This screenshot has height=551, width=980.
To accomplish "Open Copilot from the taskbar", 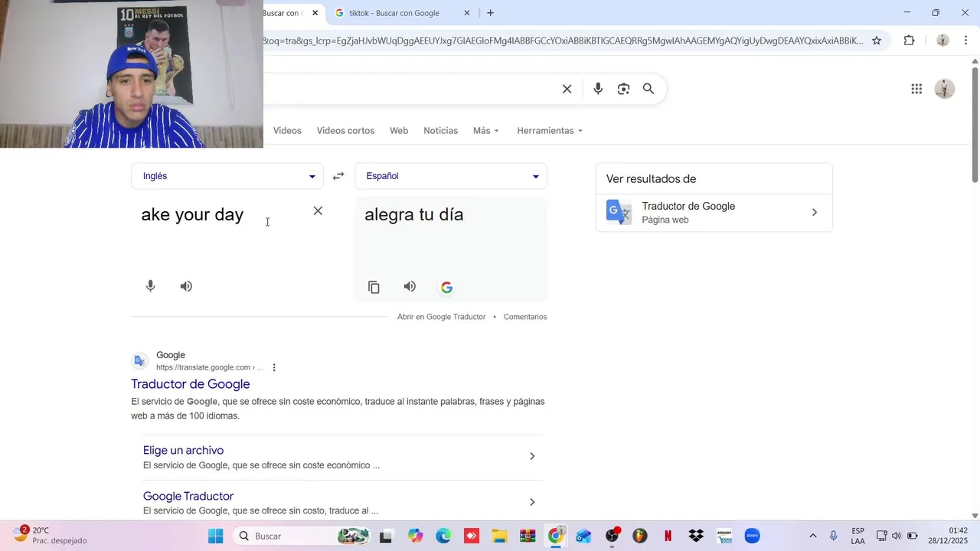I will pyautogui.click(x=415, y=536).
